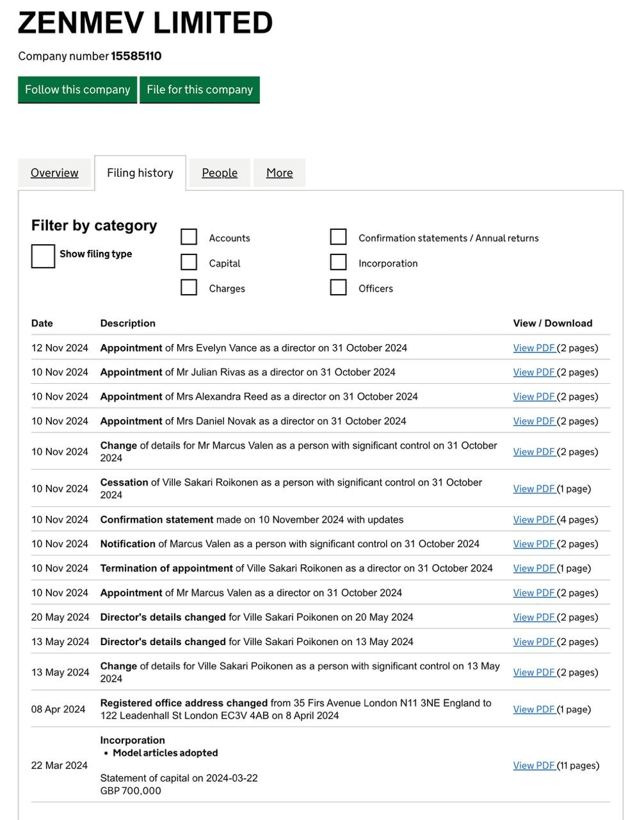Select the Incorporation filter checkbox
The height and width of the screenshot is (820, 644).
coord(338,263)
